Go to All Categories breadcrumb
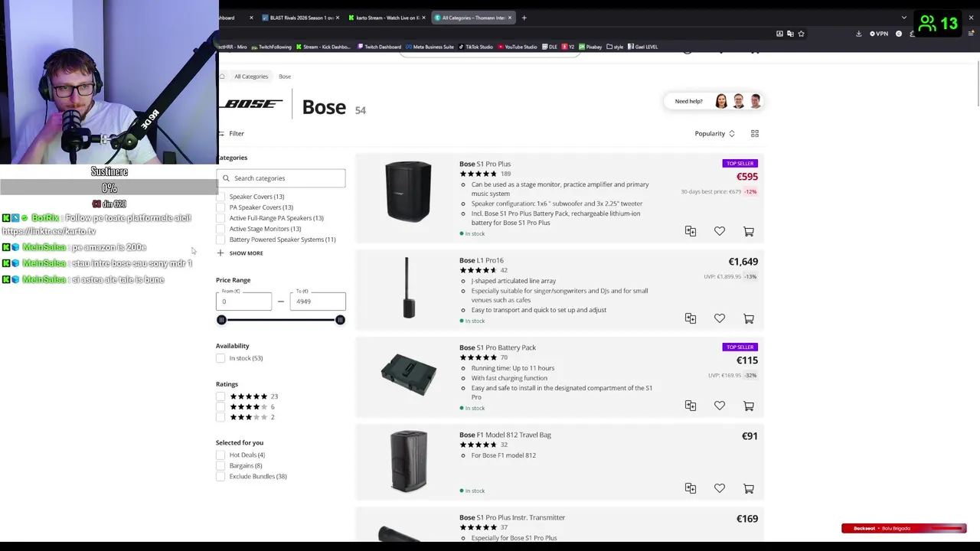This screenshot has height=551, width=980. 251,77
